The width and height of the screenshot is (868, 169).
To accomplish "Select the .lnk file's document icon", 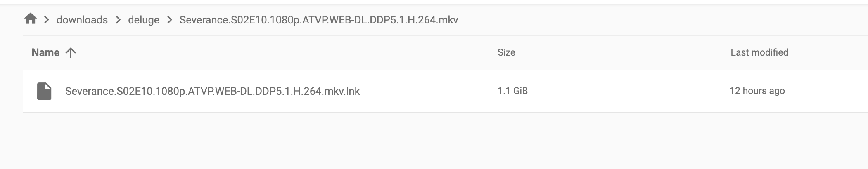I will (44, 91).
